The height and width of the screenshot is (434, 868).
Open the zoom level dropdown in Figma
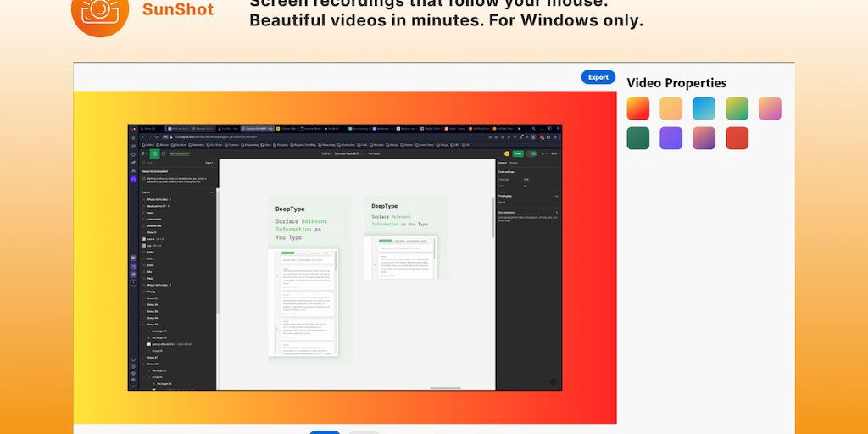click(554, 153)
